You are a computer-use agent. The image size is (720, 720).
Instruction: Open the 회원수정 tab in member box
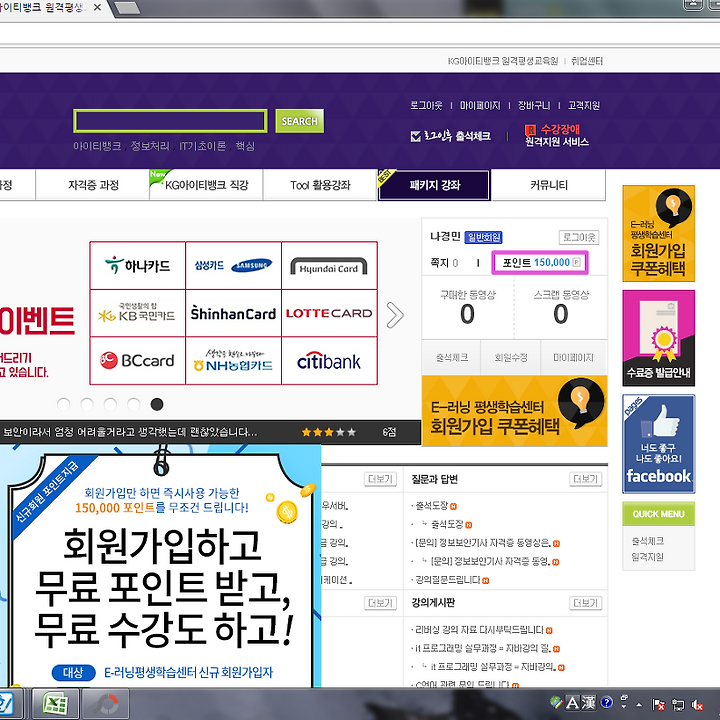click(x=511, y=357)
